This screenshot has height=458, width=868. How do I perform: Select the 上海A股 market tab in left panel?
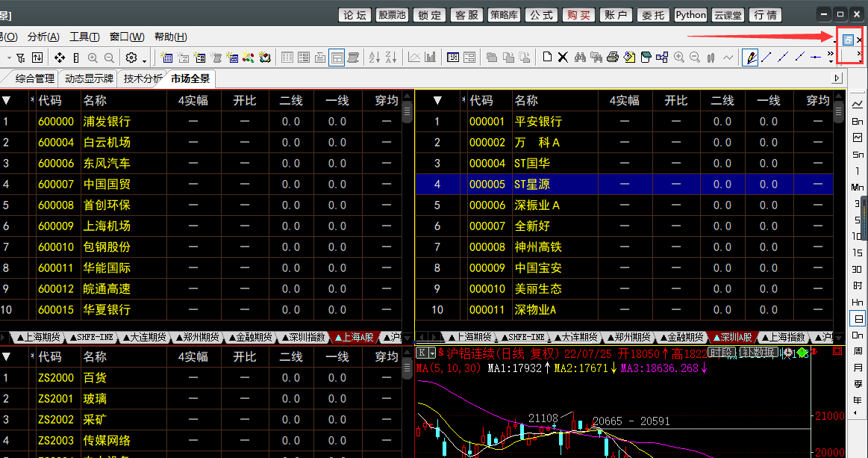355,337
